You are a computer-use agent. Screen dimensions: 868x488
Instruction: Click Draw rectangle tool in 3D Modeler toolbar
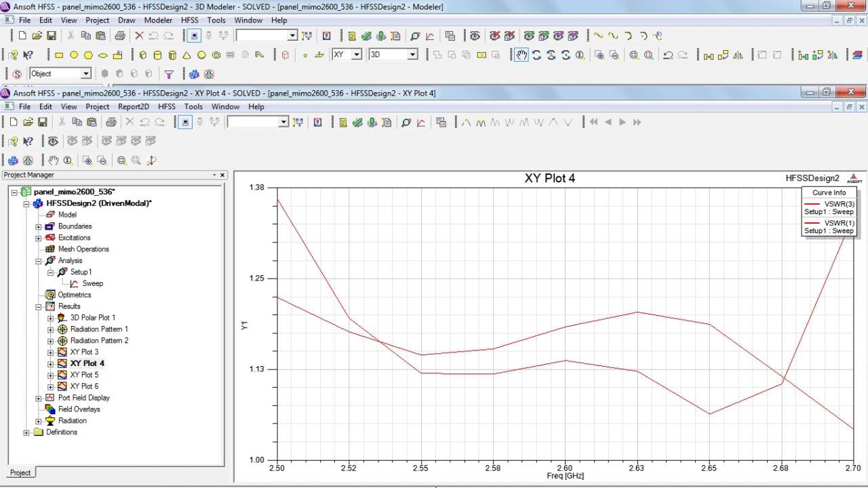point(59,55)
